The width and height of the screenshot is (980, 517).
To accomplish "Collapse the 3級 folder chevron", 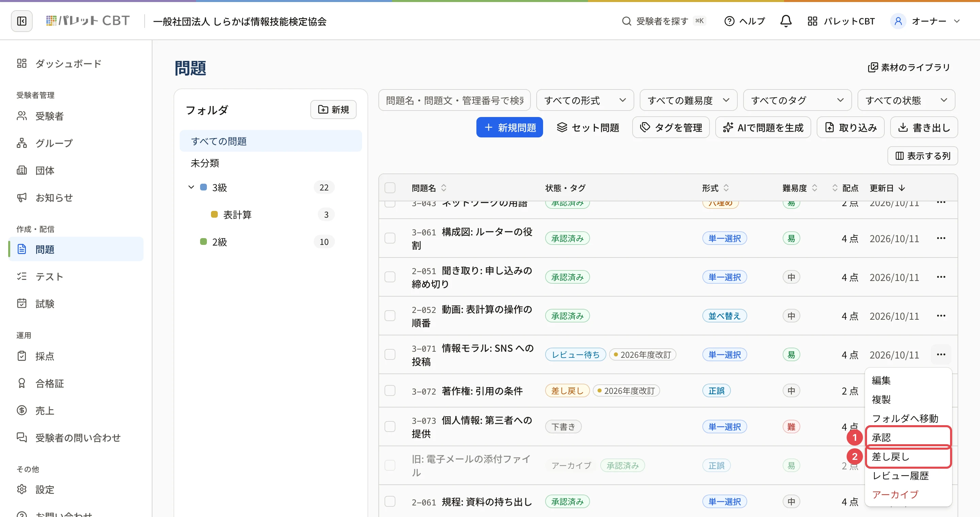I will [191, 187].
